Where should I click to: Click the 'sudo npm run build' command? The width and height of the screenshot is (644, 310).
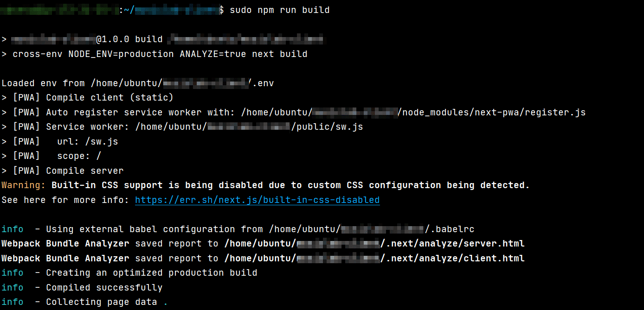pyautogui.click(x=280, y=10)
